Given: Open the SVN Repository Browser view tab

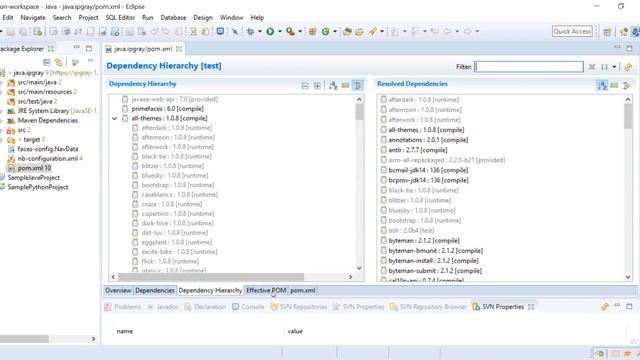Looking at the screenshot, I should 428,307.
